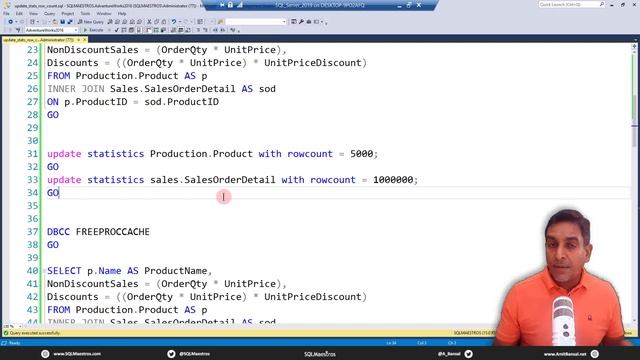The image size is (640, 360).
Task: Click the navigate back circular arrow icon
Action: click(11, 22)
